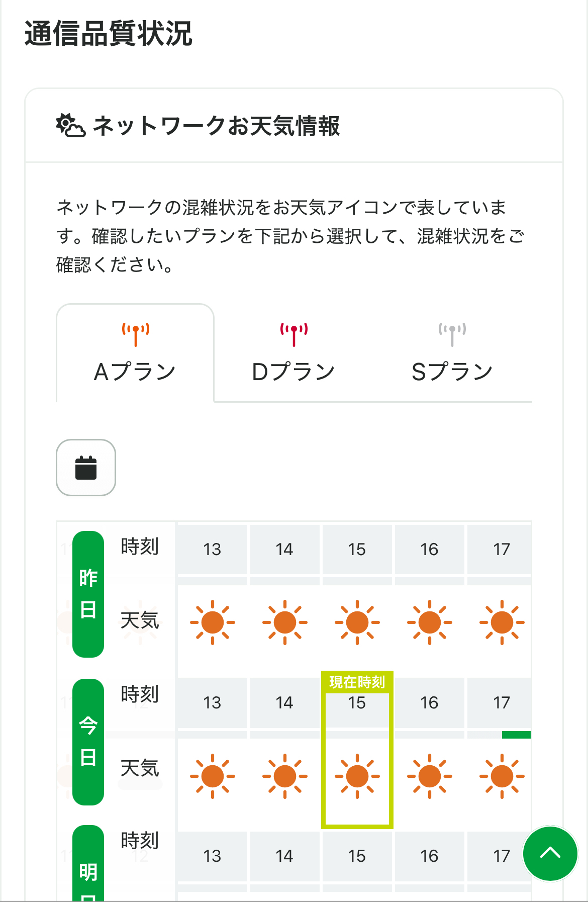Click today's 13 o'clock sun icon
The height and width of the screenshot is (902, 588).
(x=213, y=776)
